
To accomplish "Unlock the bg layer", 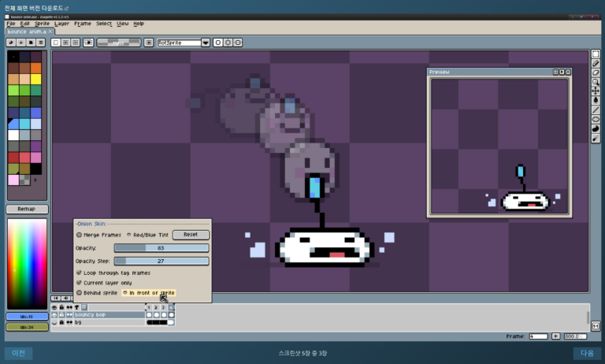I will pos(61,322).
